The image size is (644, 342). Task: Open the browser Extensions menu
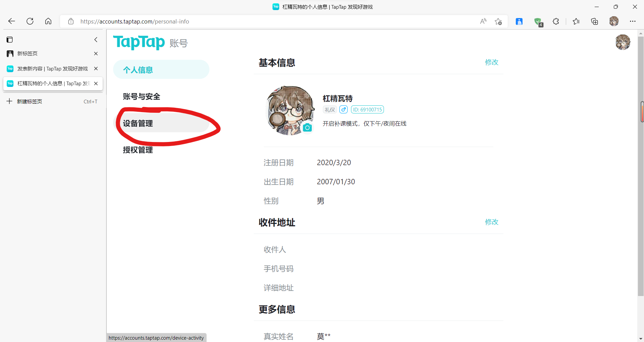tap(556, 21)
